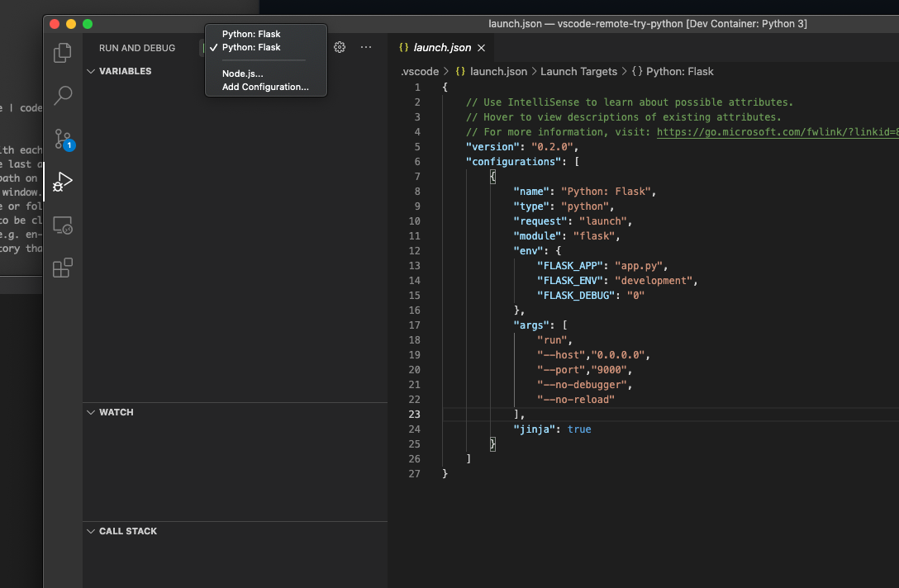Click the Run and Debug activity icon
The width and height of the screenshot is (899, 588).
tap(63, 182)
